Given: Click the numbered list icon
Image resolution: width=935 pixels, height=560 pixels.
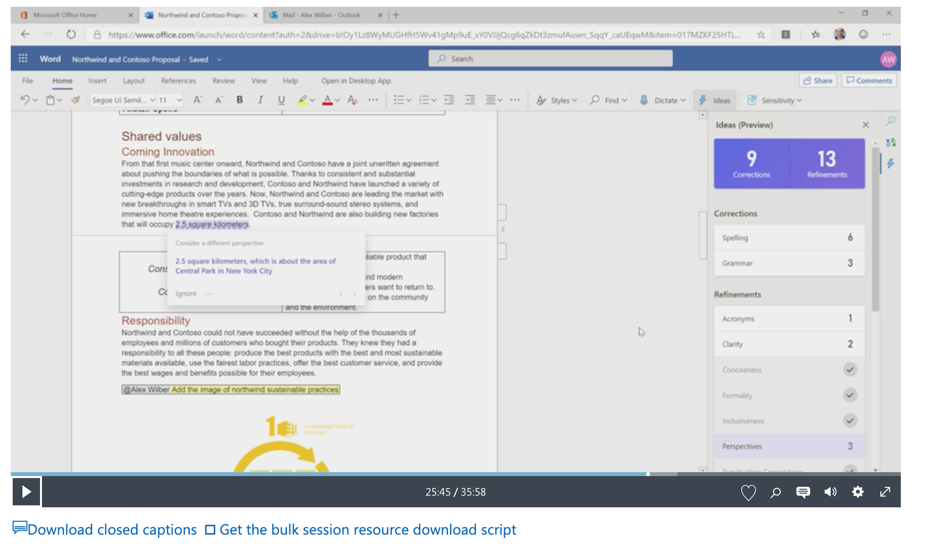Looking at the screenshot, I should pyautogui.click(x=424, y=100).
